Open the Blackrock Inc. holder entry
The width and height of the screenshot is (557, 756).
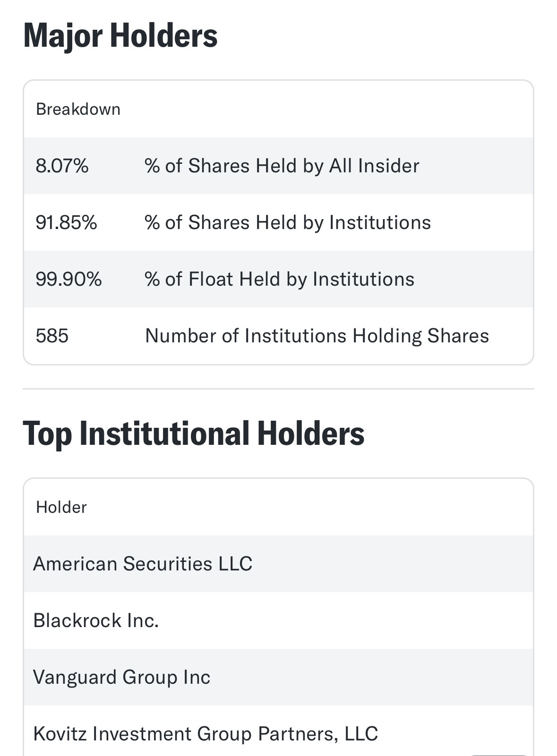click(96, 620)
